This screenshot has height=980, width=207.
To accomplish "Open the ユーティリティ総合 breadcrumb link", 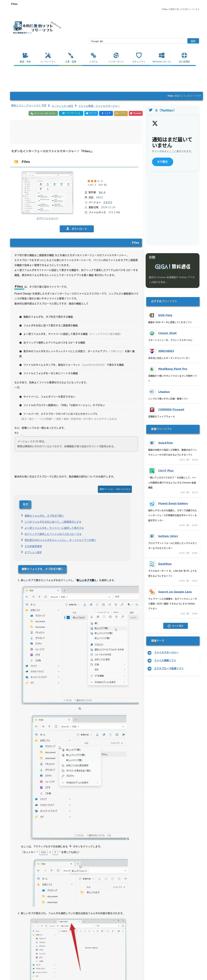I will 62,106.
